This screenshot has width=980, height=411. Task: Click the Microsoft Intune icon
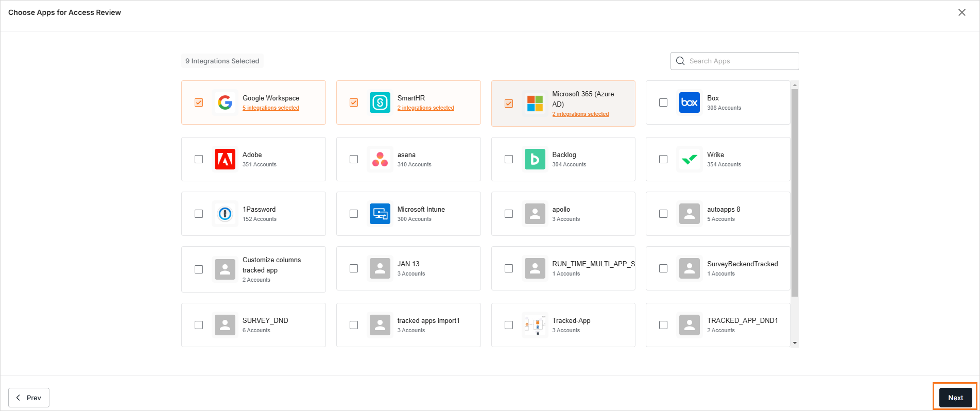pyautogui.click(x=380, y=214)
